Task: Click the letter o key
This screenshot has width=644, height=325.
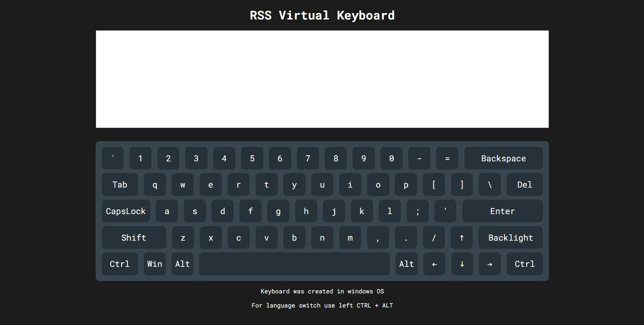Action: [378, 185]
